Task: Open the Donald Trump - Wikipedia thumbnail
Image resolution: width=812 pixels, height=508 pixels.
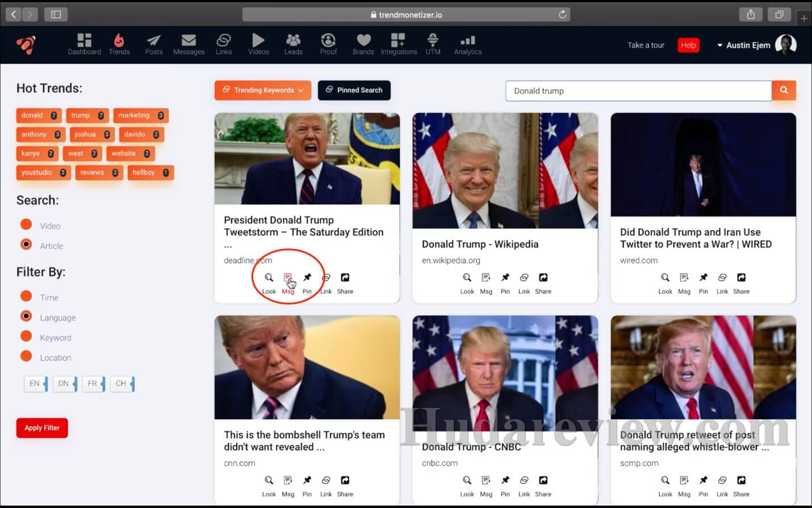Action: tap(505, 170)
